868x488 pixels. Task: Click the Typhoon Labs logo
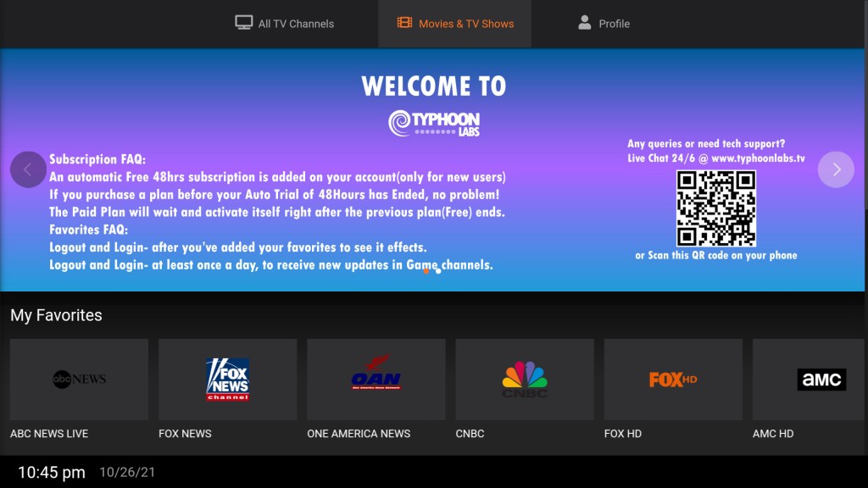pos(434,124)
